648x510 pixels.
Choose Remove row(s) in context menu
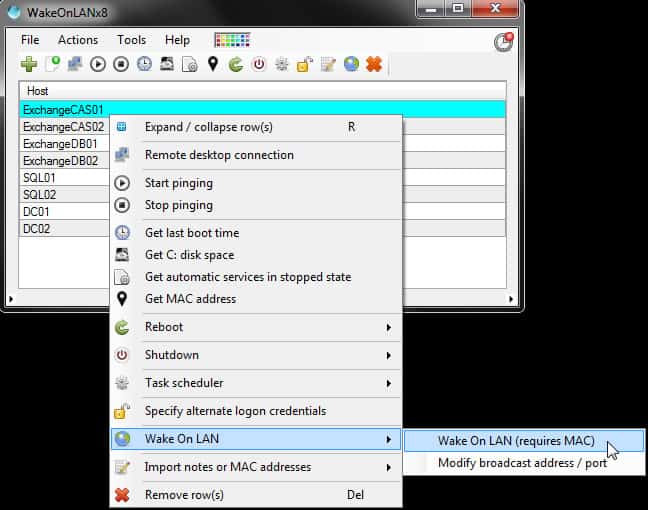(x=256, y=495)
